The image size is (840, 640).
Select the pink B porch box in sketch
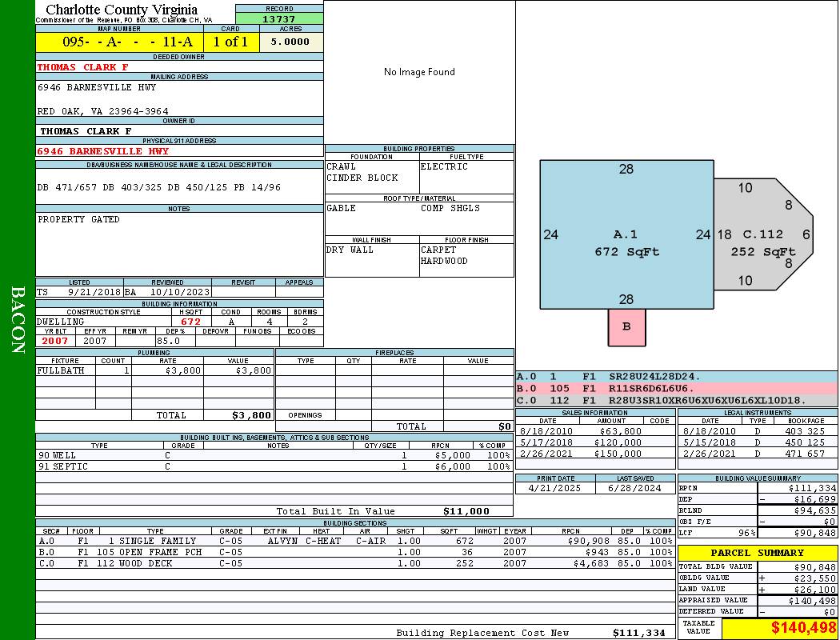coord(626,326)
